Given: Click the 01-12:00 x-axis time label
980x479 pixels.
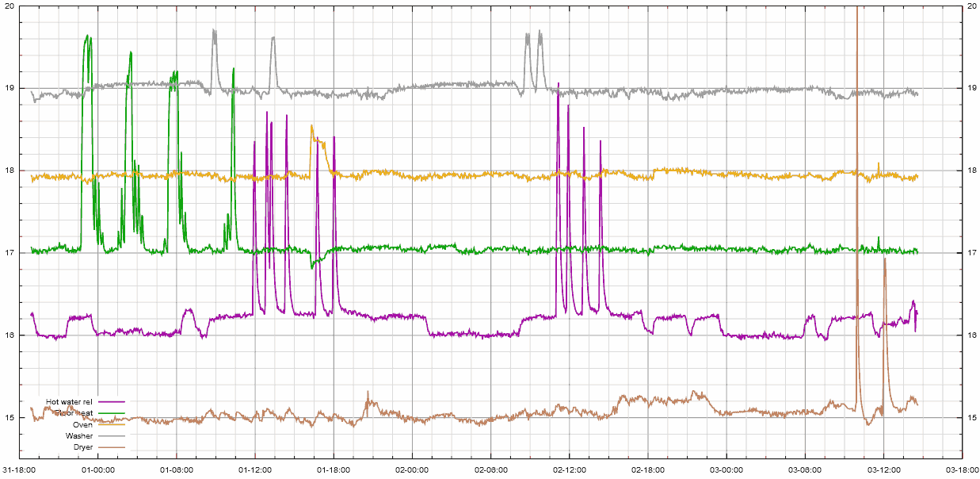Looking at the screenshot, I should tap(255, 470).
